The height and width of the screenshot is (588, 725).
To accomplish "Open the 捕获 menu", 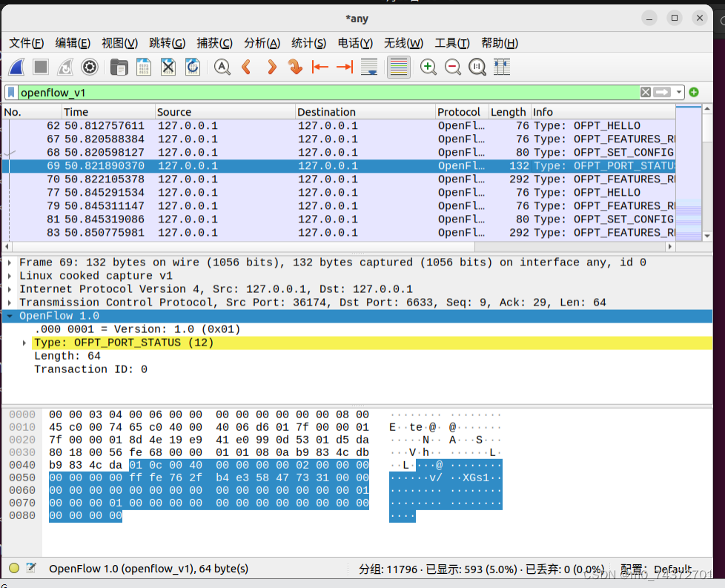I will (x=215, y=43).
